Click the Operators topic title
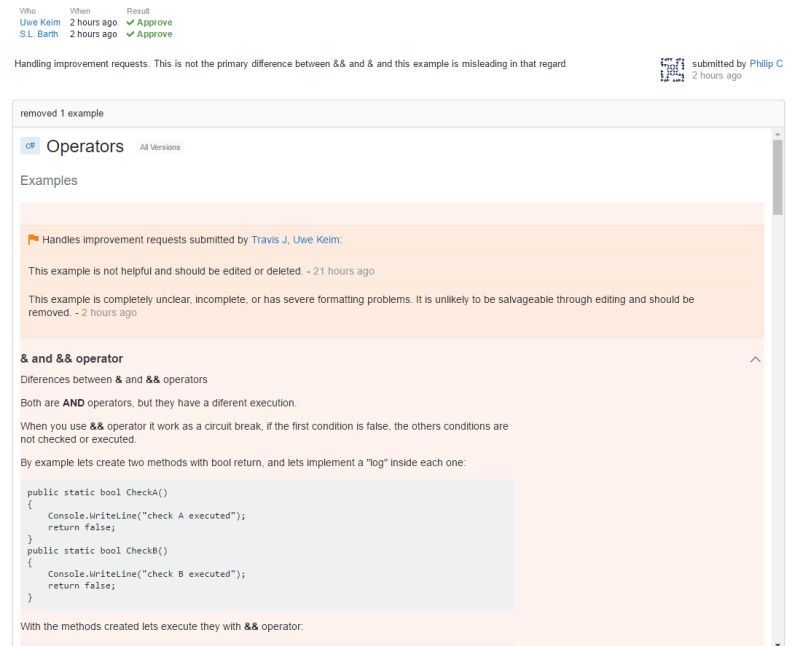800x646 pixels. 85,146
